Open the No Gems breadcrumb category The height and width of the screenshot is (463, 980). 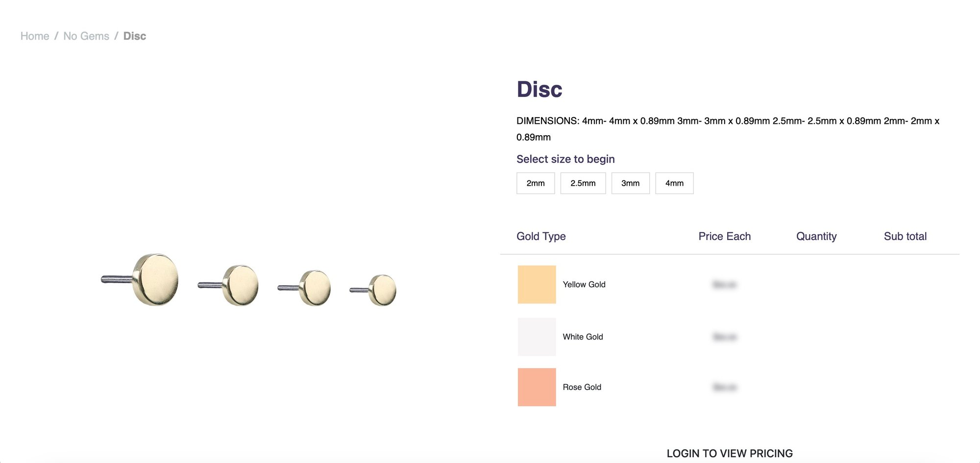pyautogui.click(x=86, y=36)
